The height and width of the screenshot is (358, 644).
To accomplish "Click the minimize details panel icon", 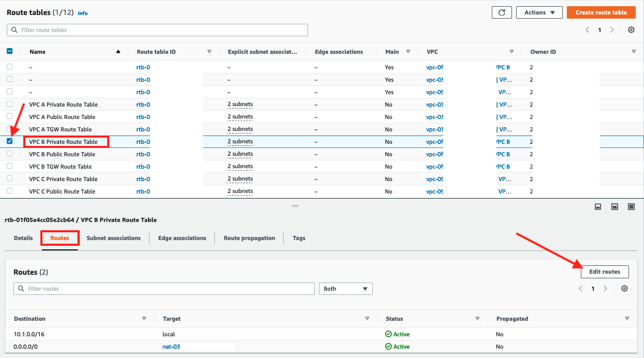I will (x=598, y=207).
